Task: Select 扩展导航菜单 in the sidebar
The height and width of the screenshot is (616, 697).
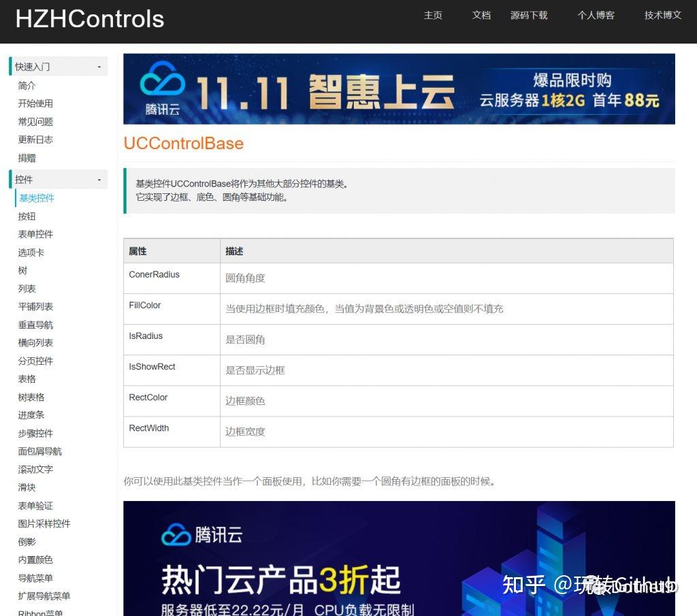Action: pos(44,596)
